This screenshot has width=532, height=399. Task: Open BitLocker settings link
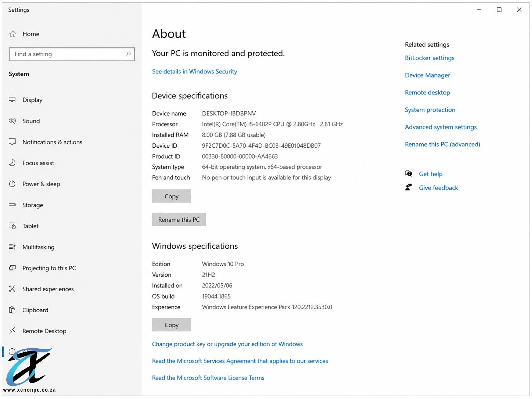click(x=429, y=58)
